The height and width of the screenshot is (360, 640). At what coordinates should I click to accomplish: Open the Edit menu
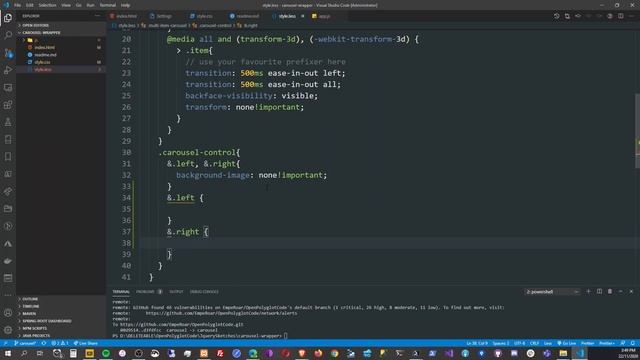(30, 5)
